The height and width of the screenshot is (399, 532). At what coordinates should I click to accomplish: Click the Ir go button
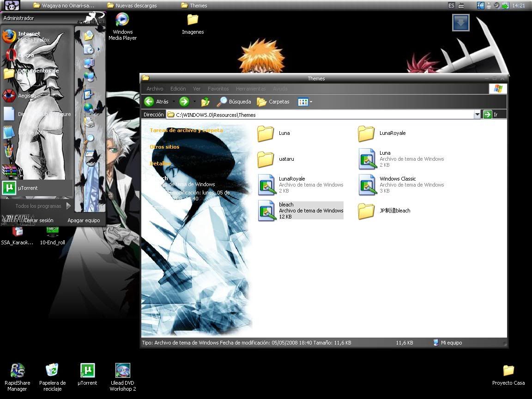490,115
